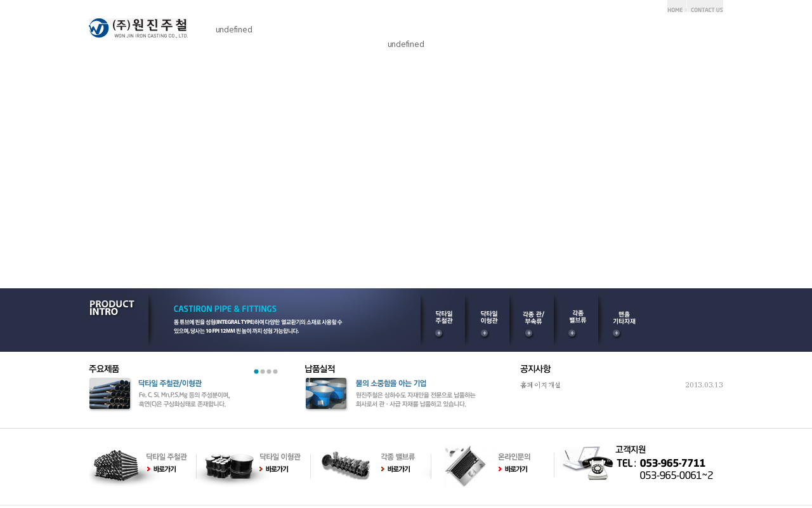812x508 pixels.
Task: Open the 홈페이지 개설 notice post
Action: 540,385
